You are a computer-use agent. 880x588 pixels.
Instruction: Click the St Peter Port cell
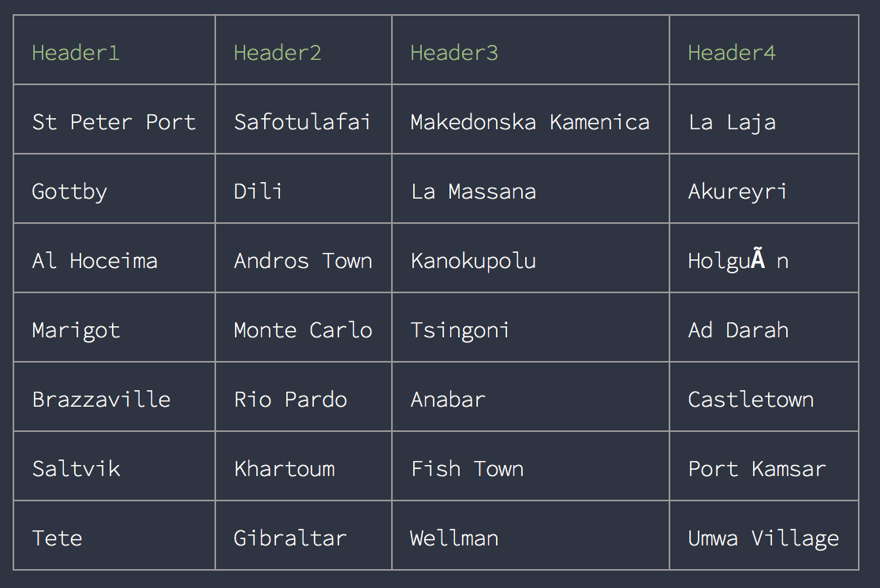click(x=114, y=120)
